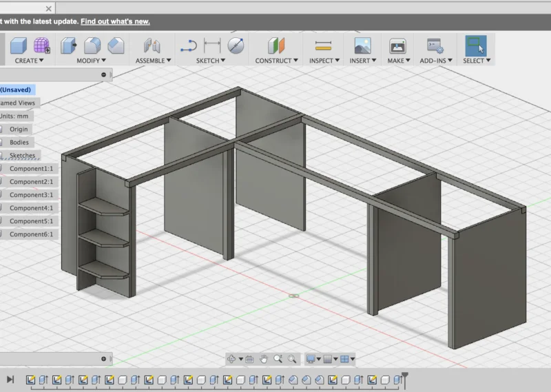The width and height of the screenshot is (551, 392).
Task: Open the Grid settings dropdown arrow
Action: 335,359
